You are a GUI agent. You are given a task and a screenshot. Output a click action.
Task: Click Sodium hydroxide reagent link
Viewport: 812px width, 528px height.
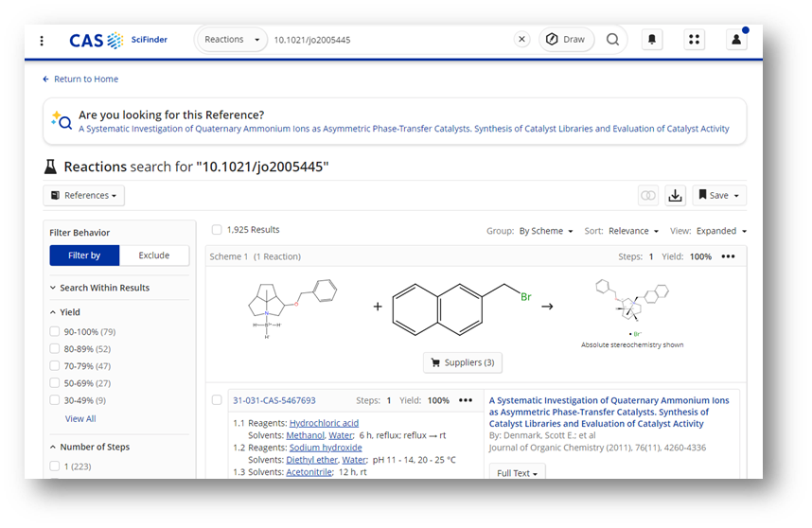click(326, 448)
